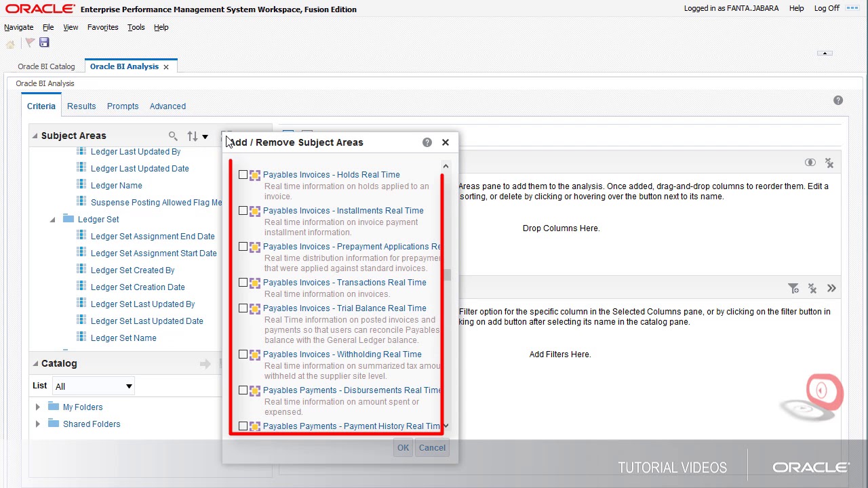Viewport: 868px width, 488px height.
Task: Open the Help menu in menu bar
Action: tap(161, 27)
